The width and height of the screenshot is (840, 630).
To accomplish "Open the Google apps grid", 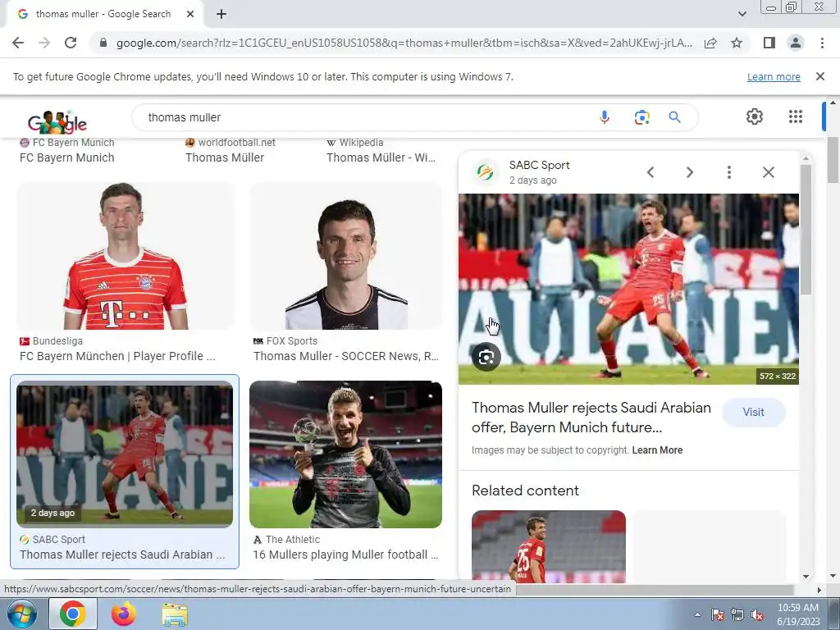I will tap(796, 116).
